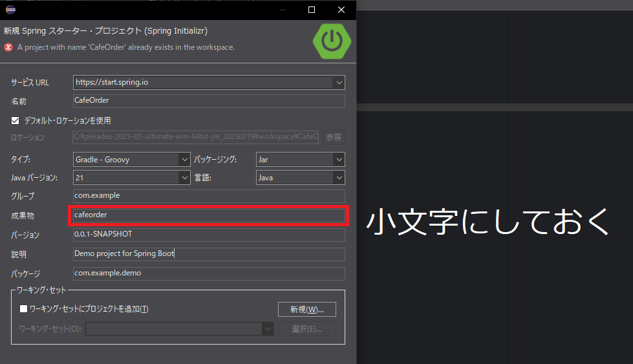
Task: Open the パッケージング Jar dropdown
Action: click(338, 159)
